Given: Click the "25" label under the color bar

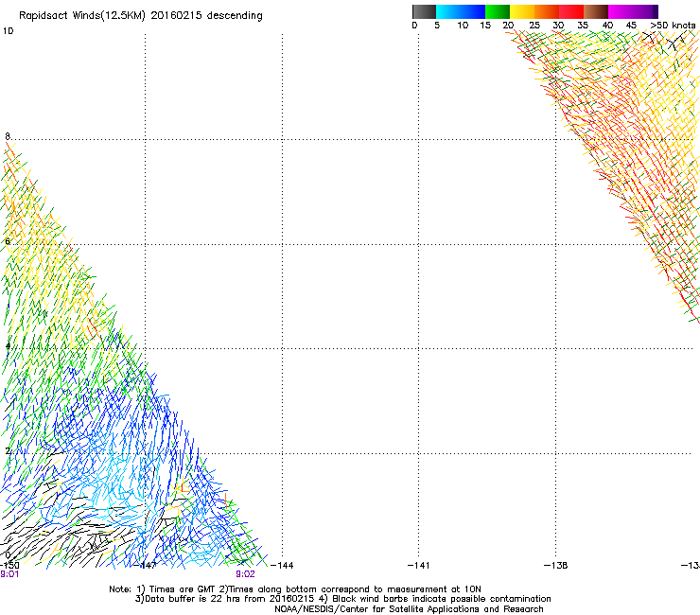Looking at the screenshot, I should pos(534,26).
